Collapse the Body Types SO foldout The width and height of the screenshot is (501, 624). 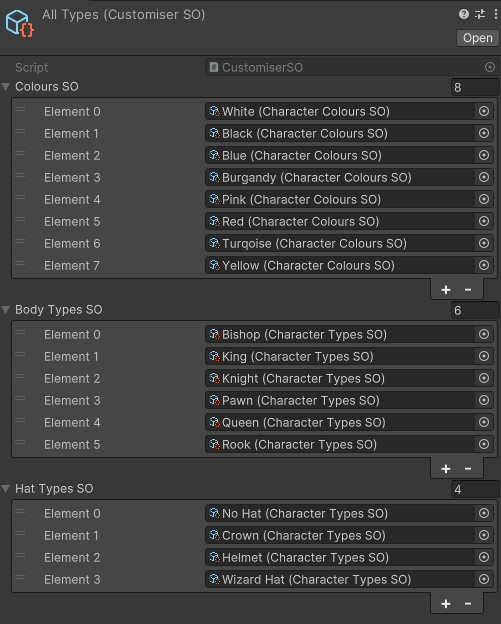(x=6, y=310)
